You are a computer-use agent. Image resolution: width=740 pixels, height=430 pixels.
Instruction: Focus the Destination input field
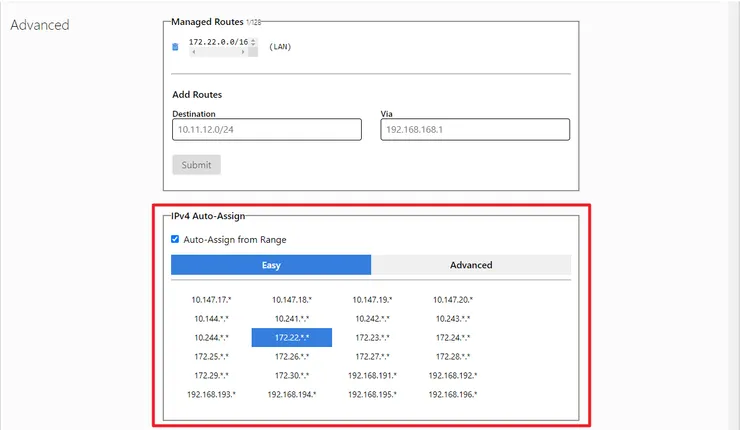tap(266, 130)
